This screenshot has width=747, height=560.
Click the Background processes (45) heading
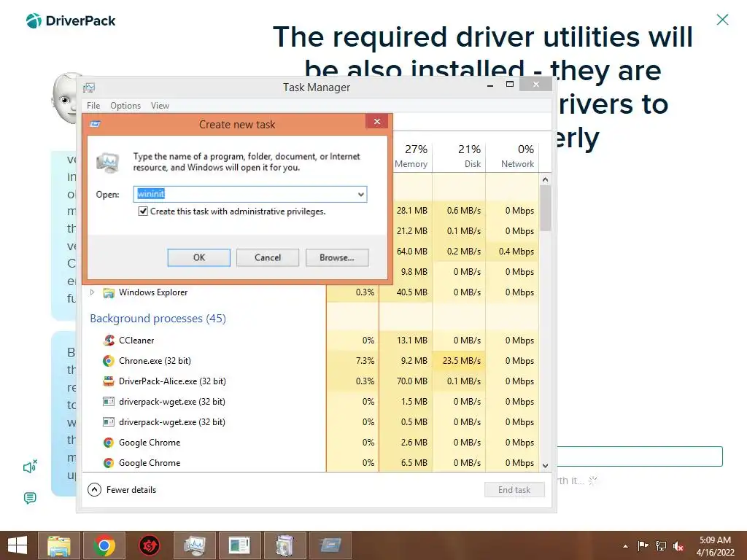coord(158,319)
